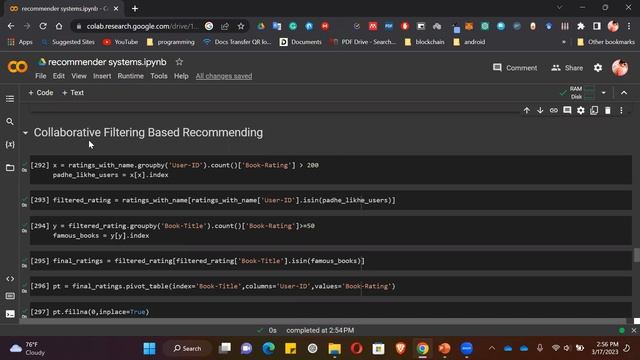Bookmark this page with the star
The image size is (640, 360).
[x=241, y=26]
